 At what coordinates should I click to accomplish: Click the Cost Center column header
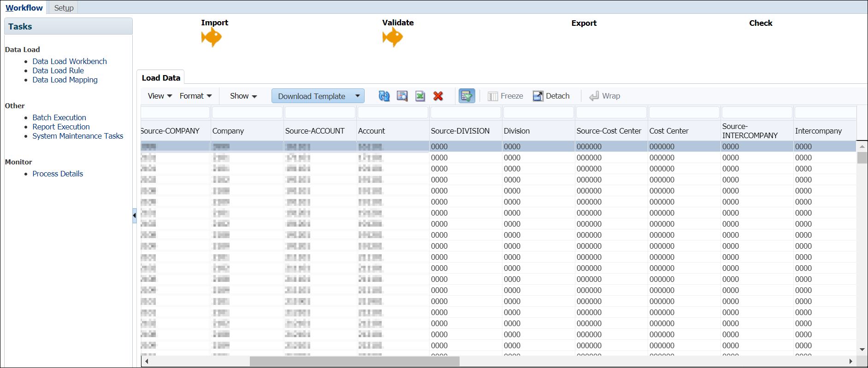click(x=684, y=131)
